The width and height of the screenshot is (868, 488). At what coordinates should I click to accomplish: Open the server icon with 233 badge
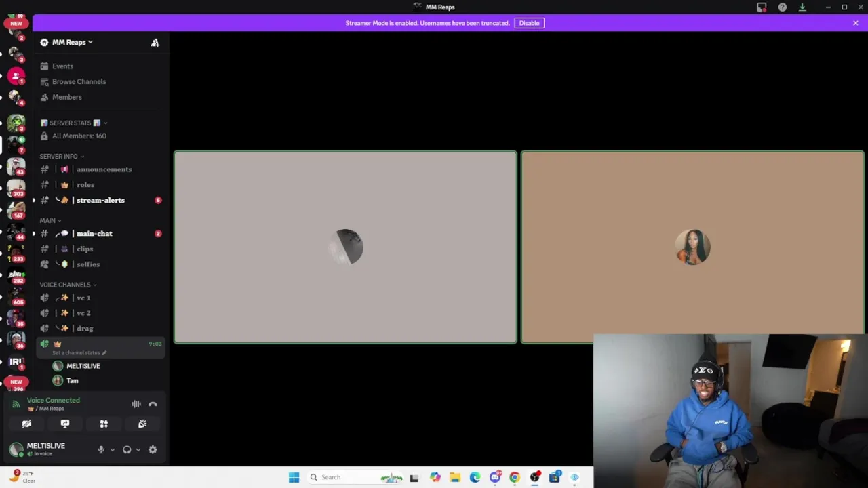point(16,253)
